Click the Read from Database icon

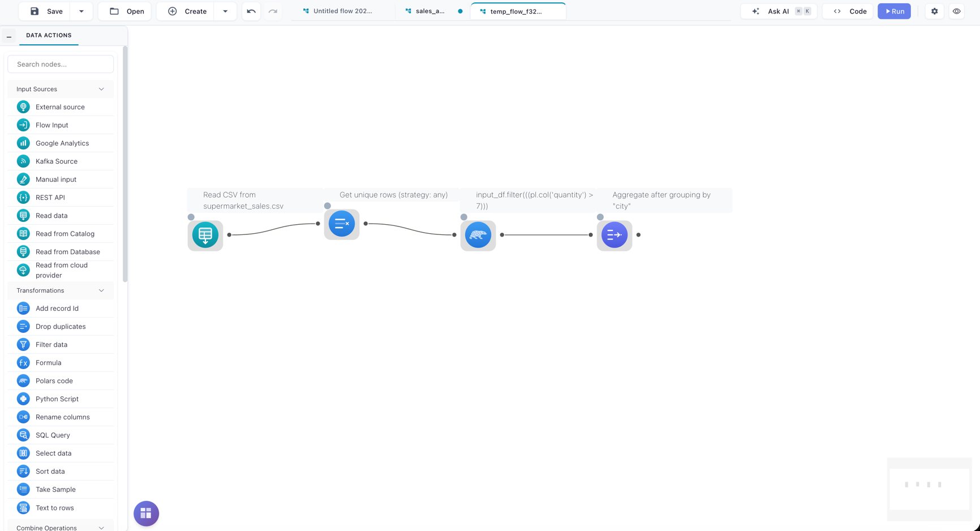23,252
